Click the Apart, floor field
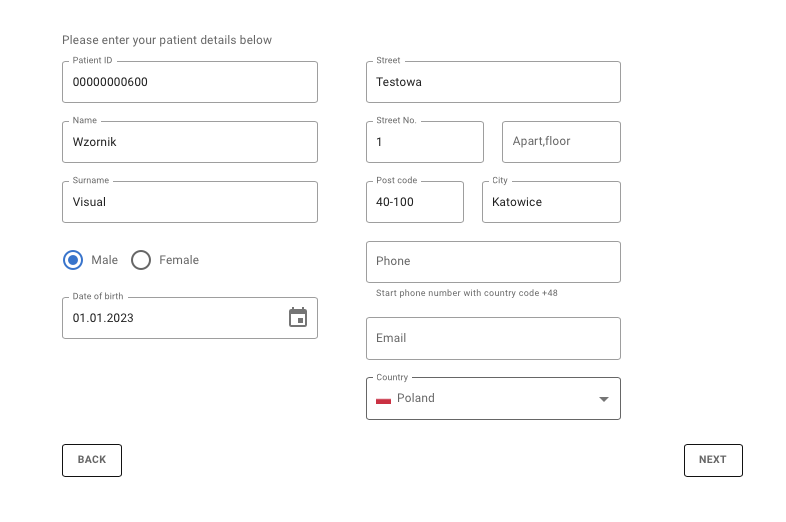 click(561, 142)
